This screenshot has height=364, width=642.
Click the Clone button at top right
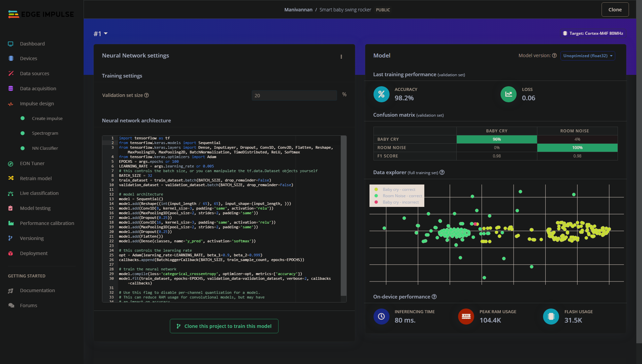(x=615, y=10)
